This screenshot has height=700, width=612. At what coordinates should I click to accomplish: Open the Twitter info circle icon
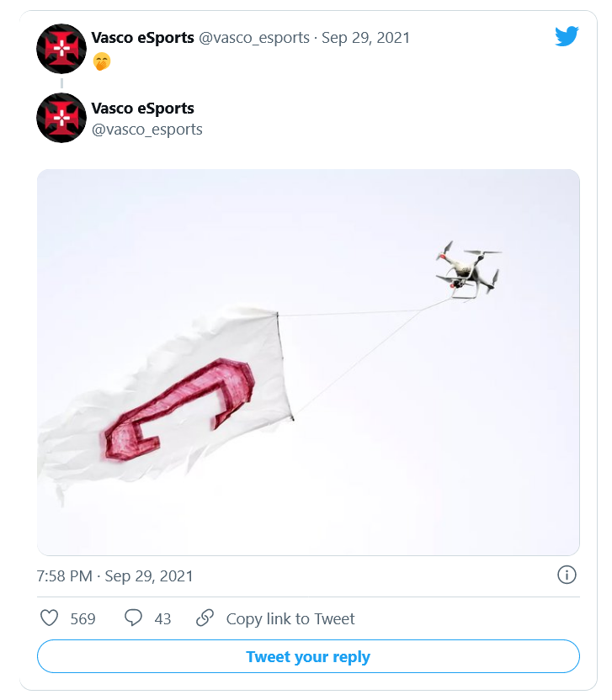click(567, 575)
